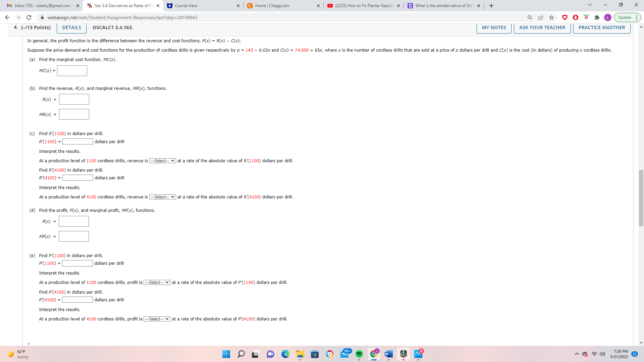Launch Microsoft Edge from the taskbar
The height and width of the screenshot is (362, 644).
click(286, 354)
